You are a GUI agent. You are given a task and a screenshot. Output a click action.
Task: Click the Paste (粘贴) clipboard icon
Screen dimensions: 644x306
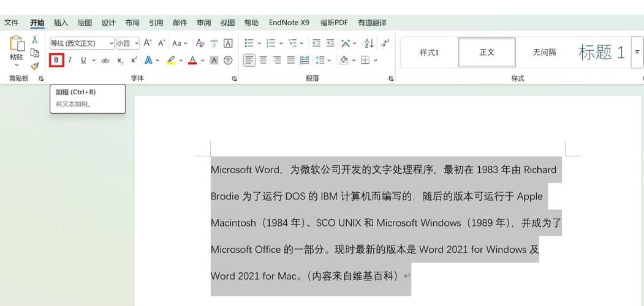click(x=17, y=43)
